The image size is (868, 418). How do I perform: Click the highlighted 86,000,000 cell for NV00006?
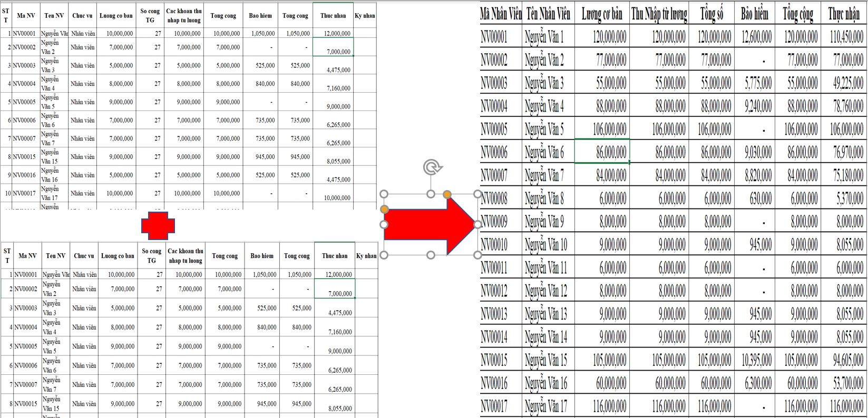(601, 152)
